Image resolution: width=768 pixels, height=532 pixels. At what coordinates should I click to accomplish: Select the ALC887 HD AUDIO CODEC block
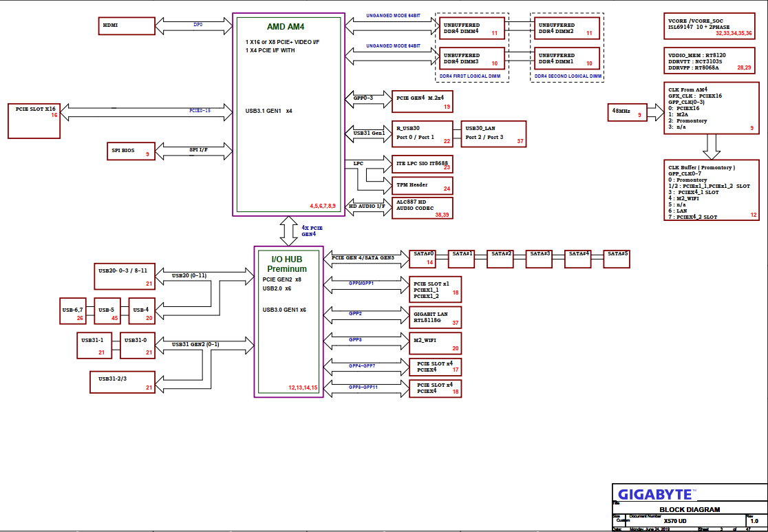coord(422,208)
